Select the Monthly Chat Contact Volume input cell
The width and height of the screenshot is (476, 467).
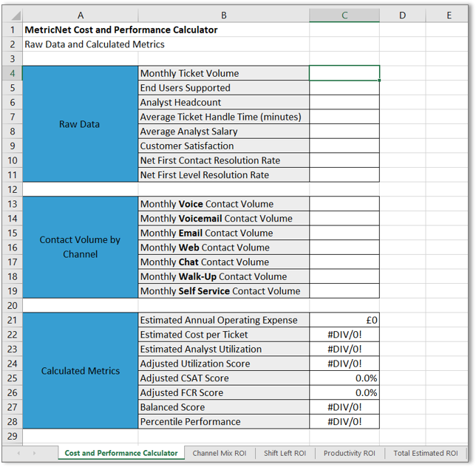(344, 262)
